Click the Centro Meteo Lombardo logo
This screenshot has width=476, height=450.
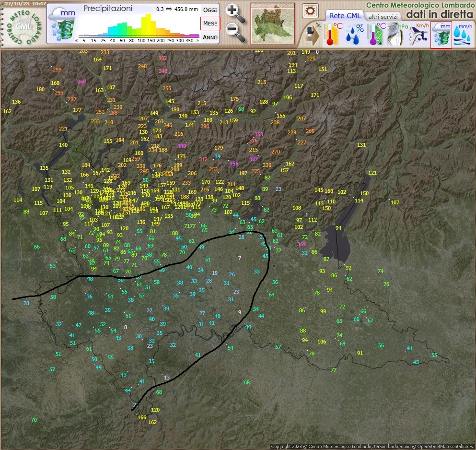tap(24, 27)
